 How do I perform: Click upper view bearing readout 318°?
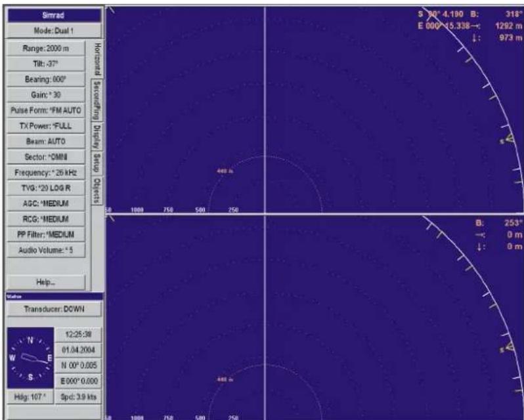point(514,14)
